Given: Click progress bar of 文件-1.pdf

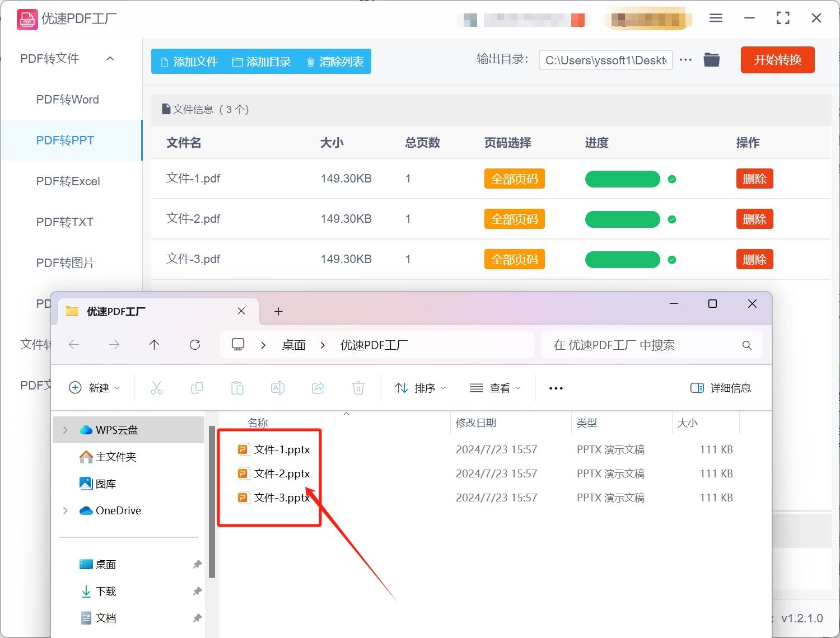Looking at the screenshot, I should pyautogui.click(x=622, y=179).
